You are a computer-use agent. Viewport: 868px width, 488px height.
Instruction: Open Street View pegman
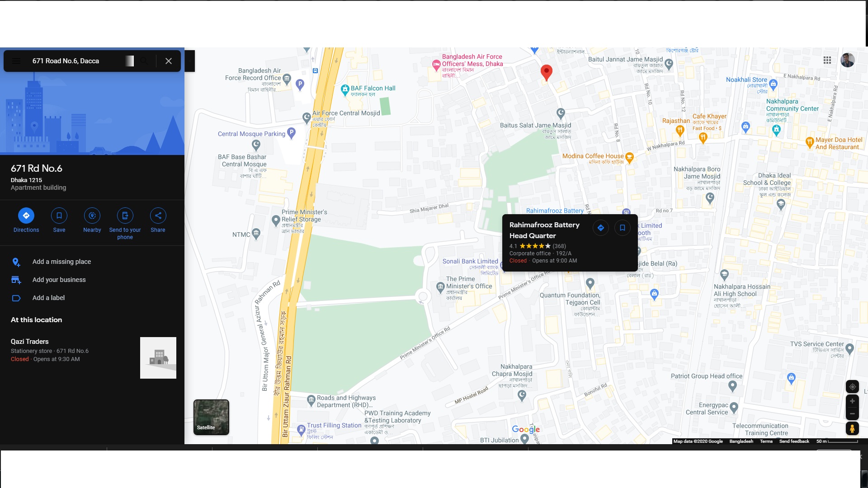click(852, 428)
